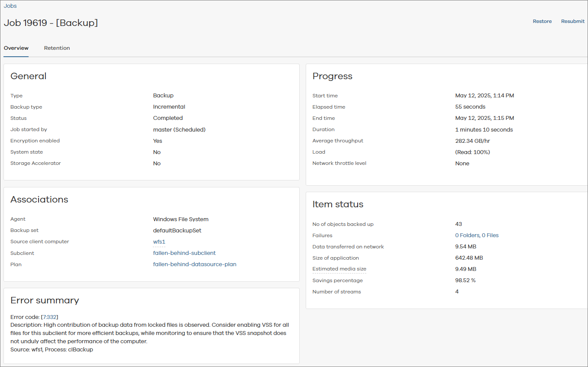This screenshot has height=367, width=588.
Task: Resubmit job 19619
Action: pyautogui.click(x=572, y=21)
